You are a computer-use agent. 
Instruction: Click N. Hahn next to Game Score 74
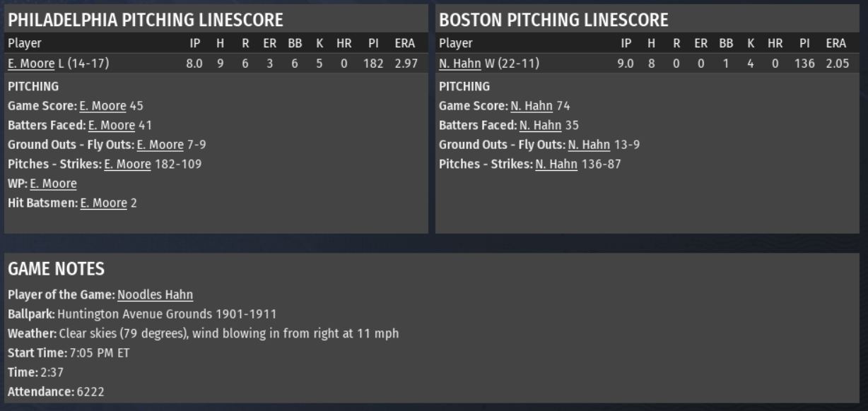tap(532, 106)
